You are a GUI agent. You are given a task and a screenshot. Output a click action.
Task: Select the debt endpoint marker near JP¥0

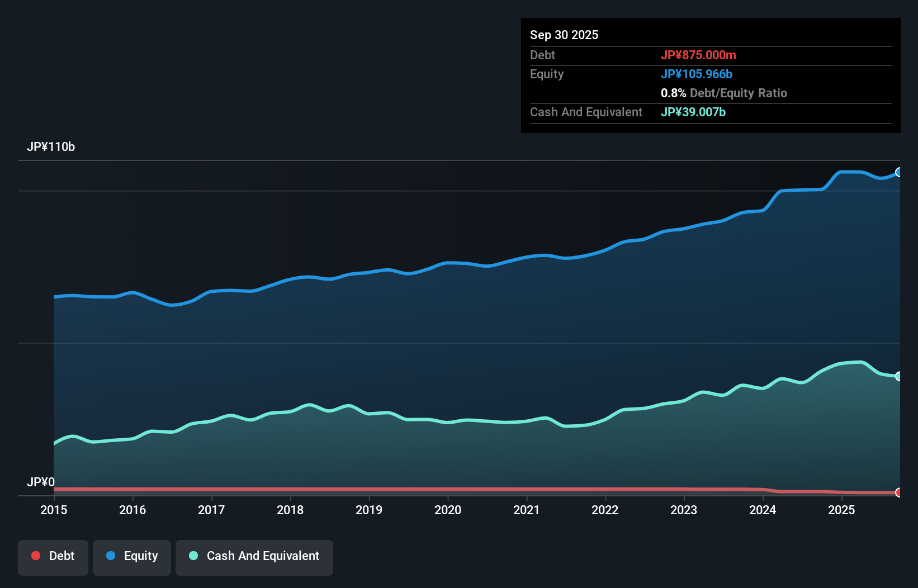coord(899,494)
